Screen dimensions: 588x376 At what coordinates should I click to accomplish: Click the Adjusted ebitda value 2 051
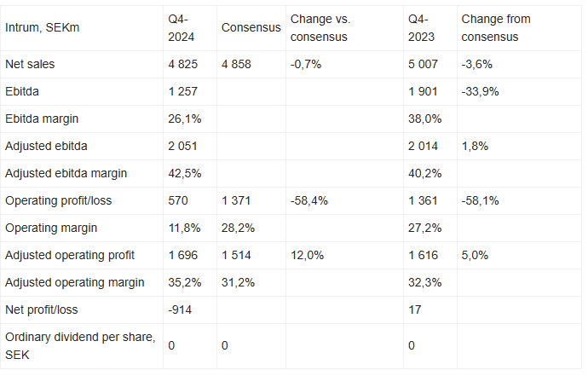tap(185, 146)
